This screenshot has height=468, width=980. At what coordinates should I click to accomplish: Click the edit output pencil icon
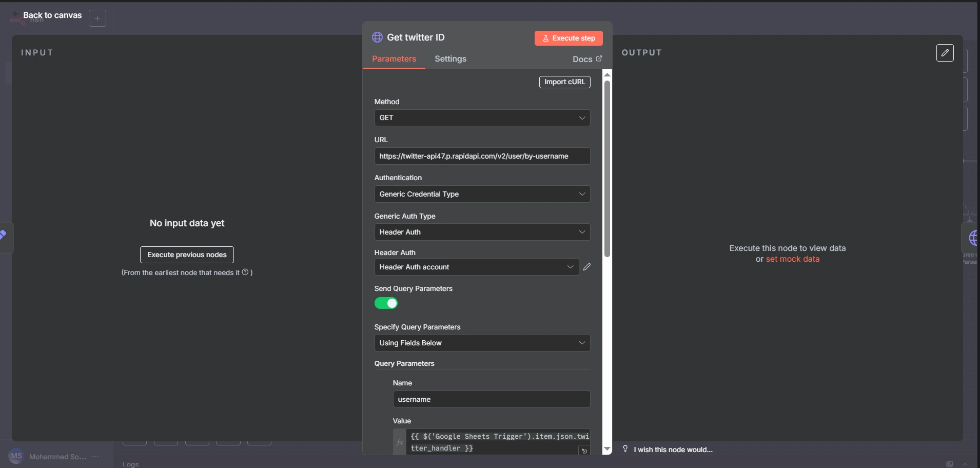pyautogui.click(x=945, y=53)
